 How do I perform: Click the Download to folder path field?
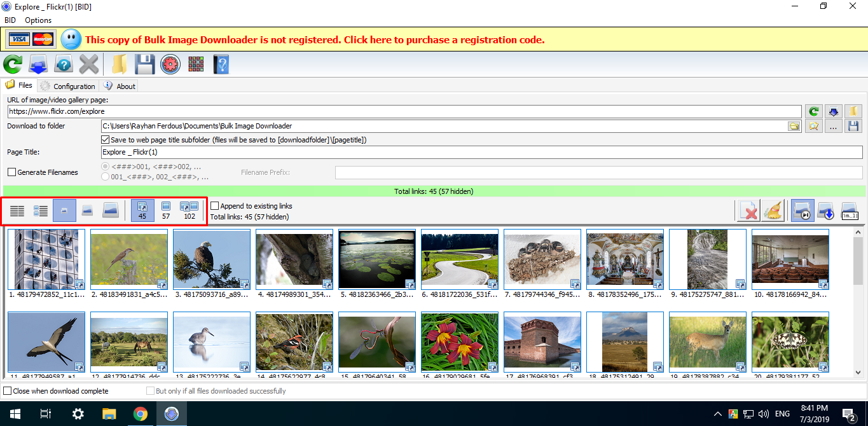(x=444, y=127)
